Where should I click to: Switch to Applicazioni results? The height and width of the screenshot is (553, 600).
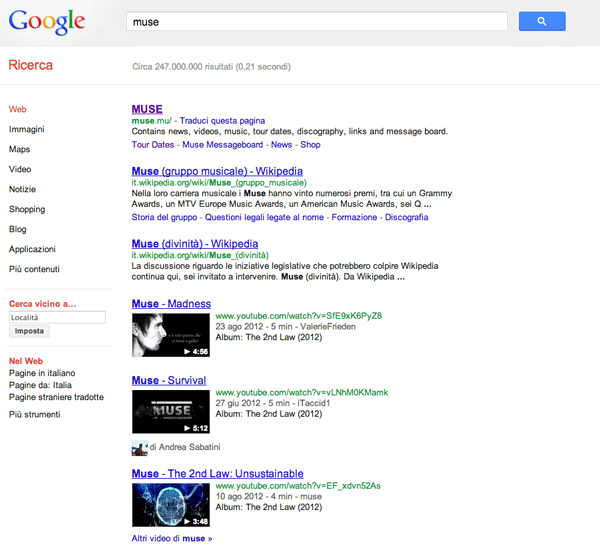click(32, 249)
